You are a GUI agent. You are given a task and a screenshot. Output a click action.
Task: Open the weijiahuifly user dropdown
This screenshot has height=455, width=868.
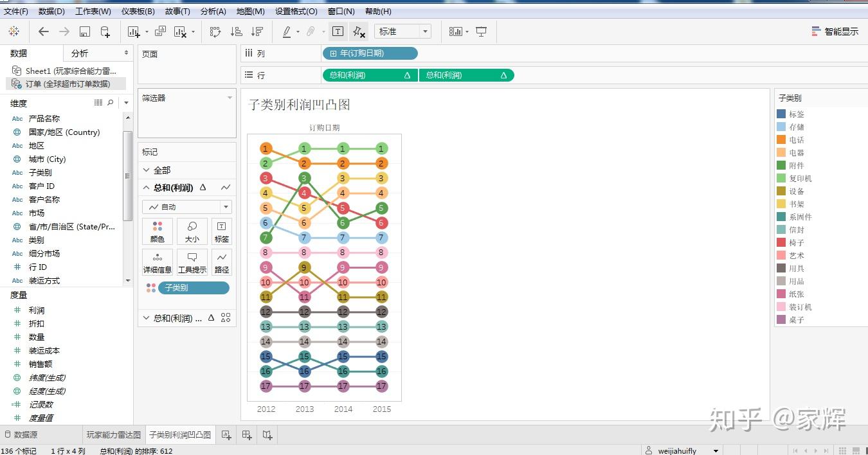pos(716,451)
